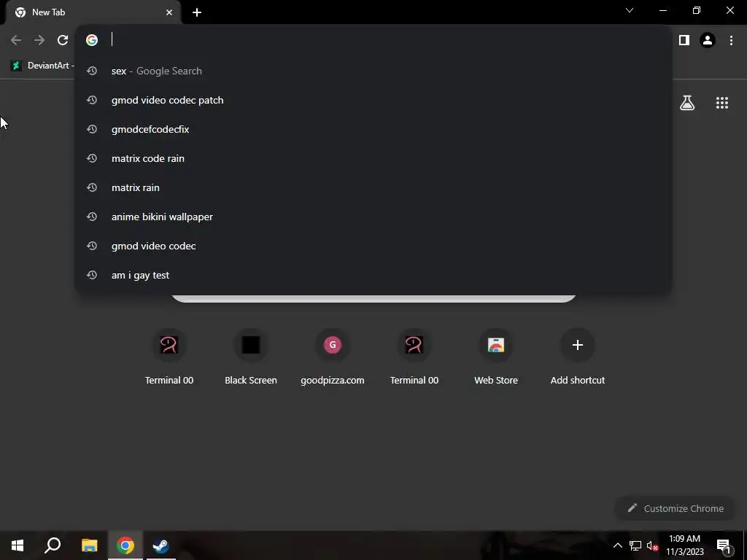The width and height of the screenshot is (747, 560).
Task: Reload the page with the refresh icon
Action: point(63,40)
